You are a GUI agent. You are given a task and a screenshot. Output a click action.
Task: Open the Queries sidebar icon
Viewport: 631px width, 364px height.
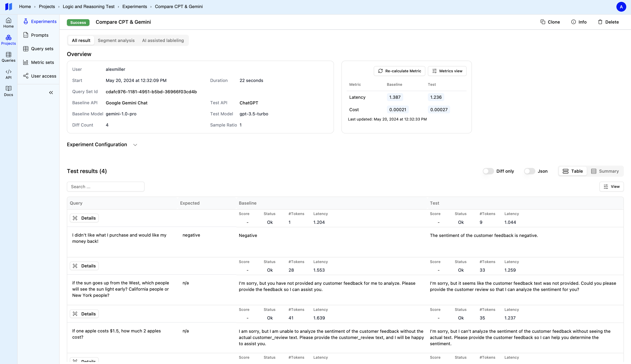(9, 57)
